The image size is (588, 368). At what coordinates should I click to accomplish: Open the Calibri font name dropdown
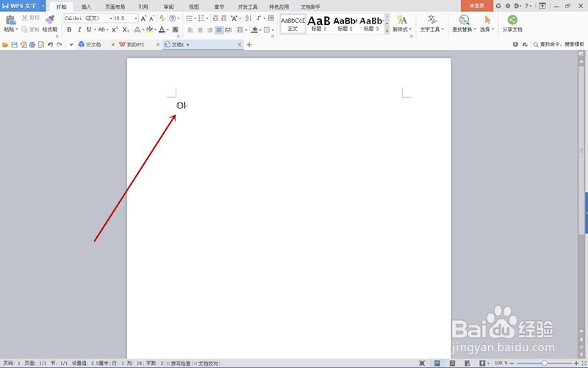111,18
